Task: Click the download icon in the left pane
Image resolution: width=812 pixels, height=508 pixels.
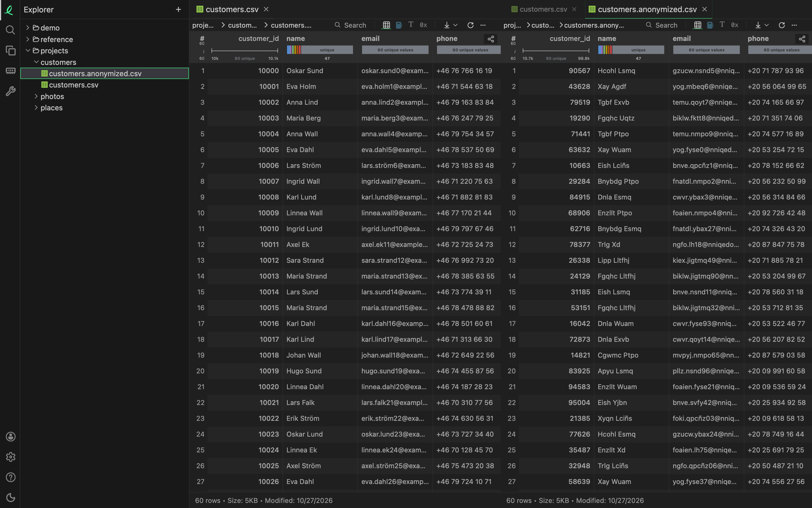Action: tap(447, 25)
